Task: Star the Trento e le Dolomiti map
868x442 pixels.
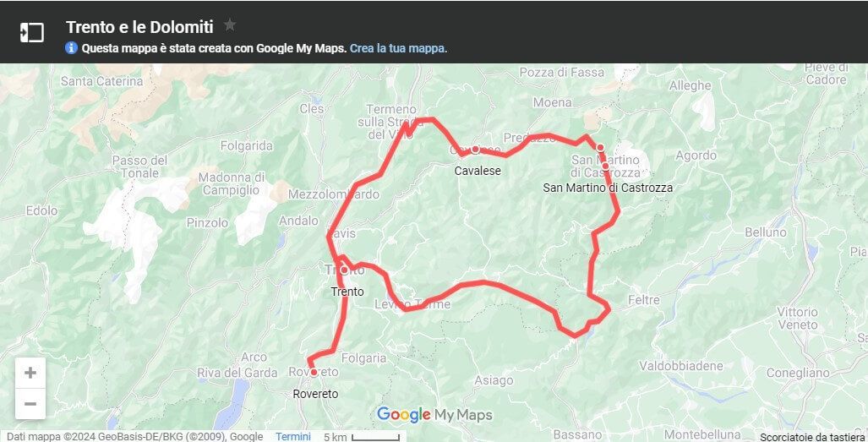Action: 230,25
